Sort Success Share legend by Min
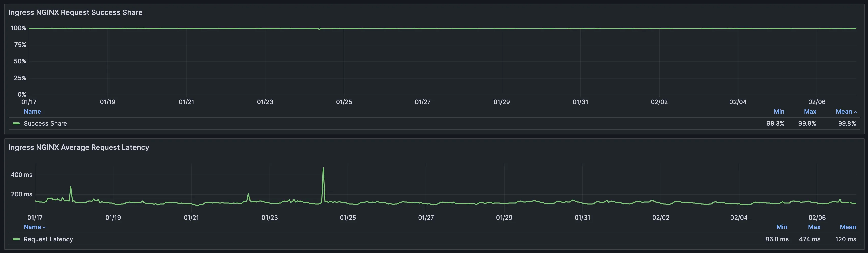Viewport: 868px width, 253px height. pyautogui.click(x=779, y=111)
